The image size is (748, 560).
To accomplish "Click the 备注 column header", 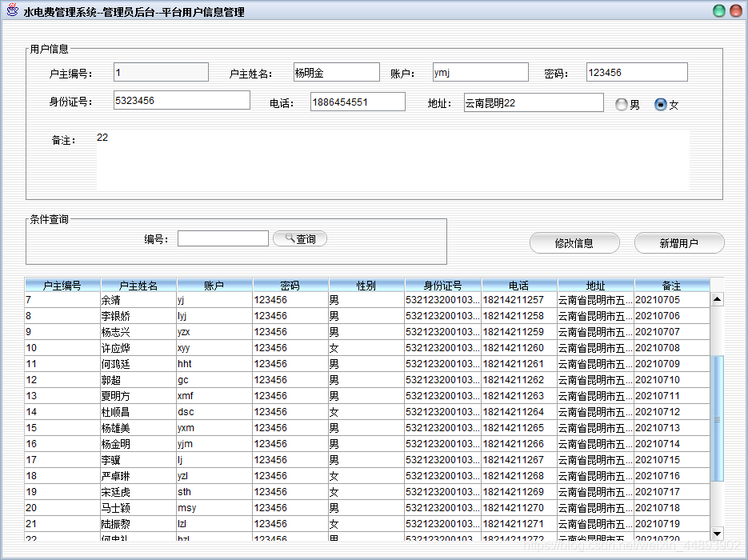I will [x=672, y=286].
